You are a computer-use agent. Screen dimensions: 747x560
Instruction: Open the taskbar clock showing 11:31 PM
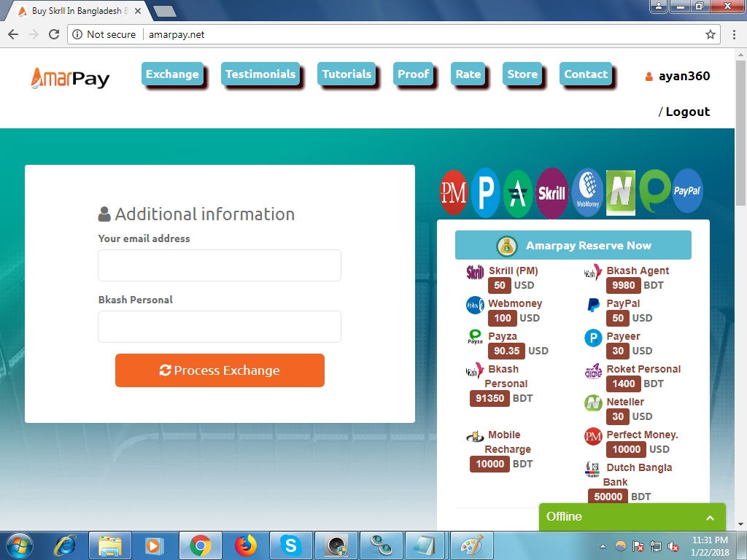(710, 546)
